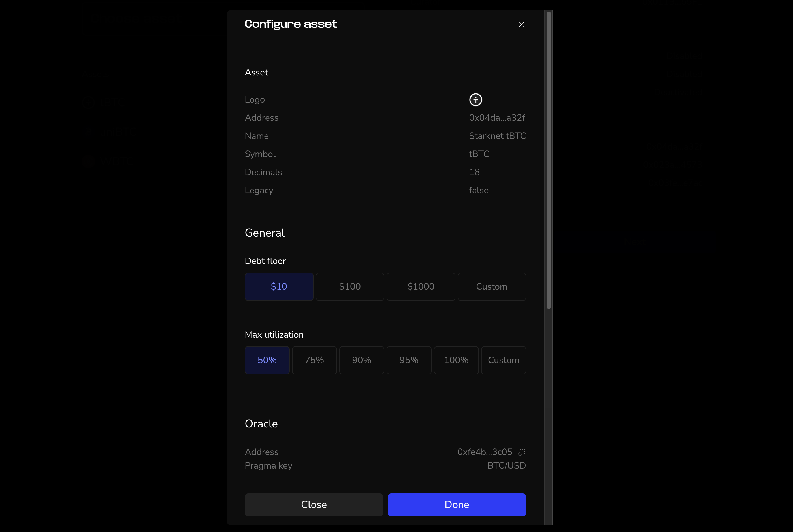793x532 pixels.
Task: Set max utilization to 100%
Action: click(x=456, y=360)
